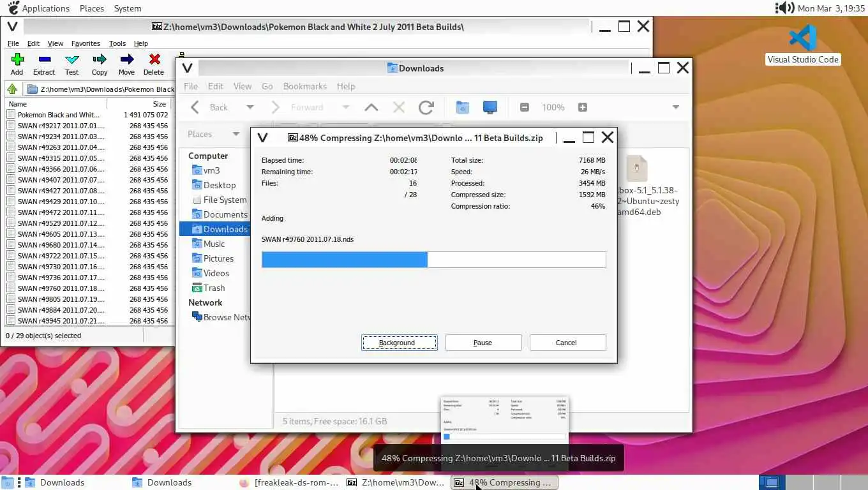Click the zoom in plus icon
Image resolution: width=868 pixels, height=490 pixels.
coord(583,107)
